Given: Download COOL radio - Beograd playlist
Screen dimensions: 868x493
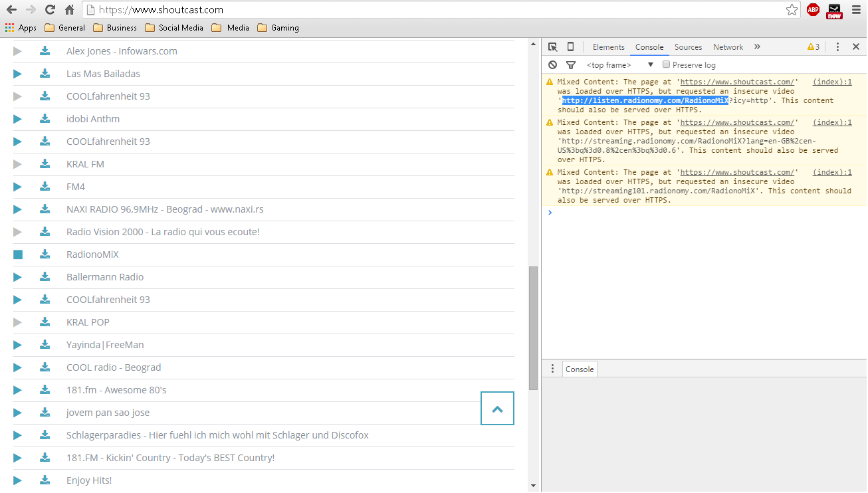Looking at the screenshot, I should [x=45, y=367].
